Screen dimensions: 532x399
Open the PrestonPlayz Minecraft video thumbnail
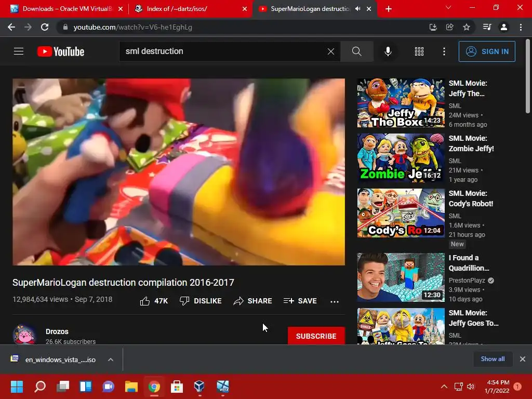[401, 277]
